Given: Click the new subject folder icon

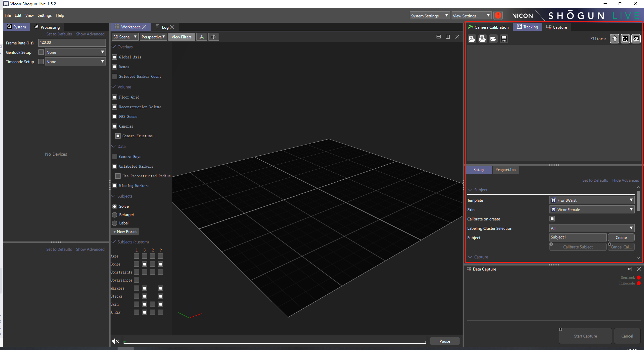Looking at the screenshot, I should click(x=472, y=39).
